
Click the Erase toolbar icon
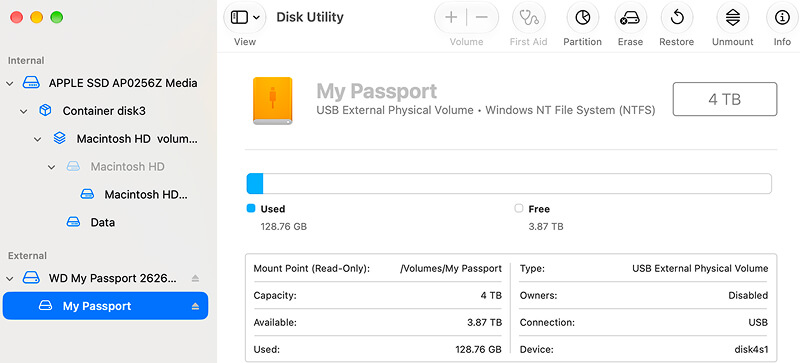coord(630,18)
